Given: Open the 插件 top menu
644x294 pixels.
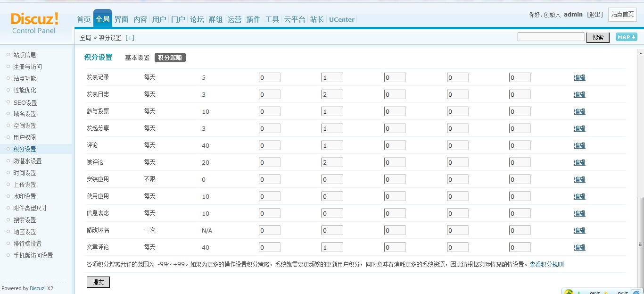Looking at the screenshot, I should pyautogui.click(x=254, y=19).
